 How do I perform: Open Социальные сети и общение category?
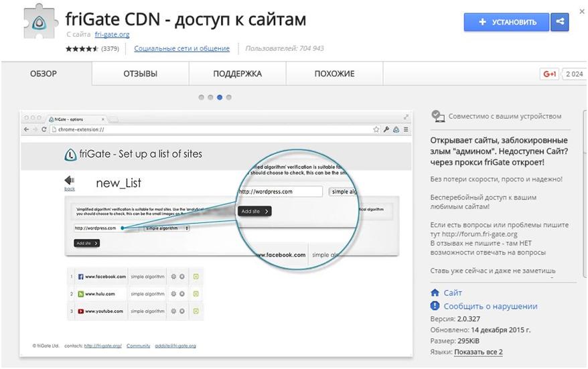coord(182,48)
